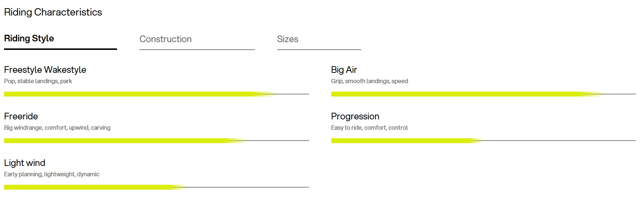Click the Light wind label
The image size is (644, 197).
click(x=24, y=163)
